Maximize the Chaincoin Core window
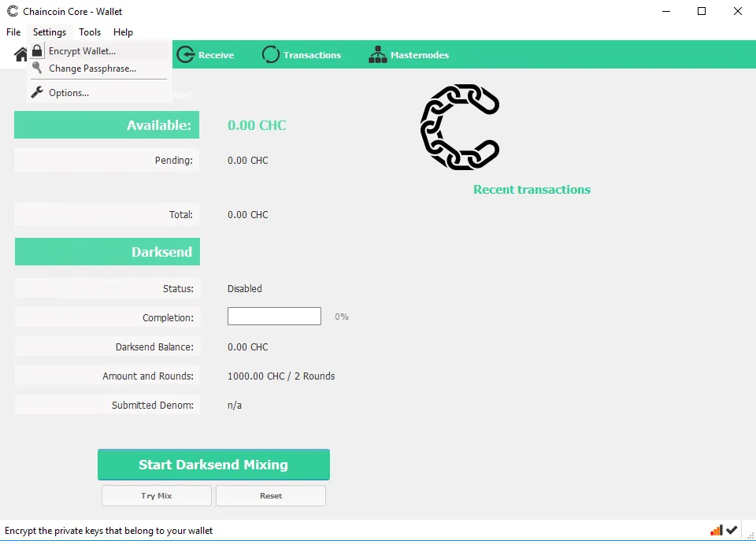 [702, 11]
